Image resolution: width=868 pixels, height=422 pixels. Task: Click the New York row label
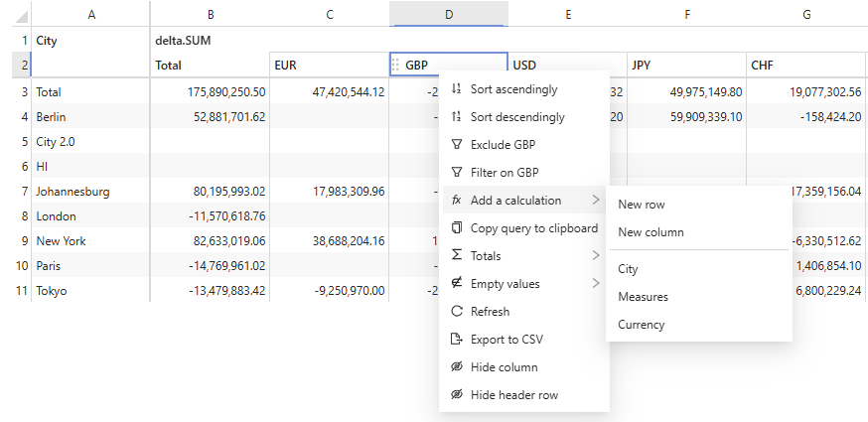coord(62,241)
